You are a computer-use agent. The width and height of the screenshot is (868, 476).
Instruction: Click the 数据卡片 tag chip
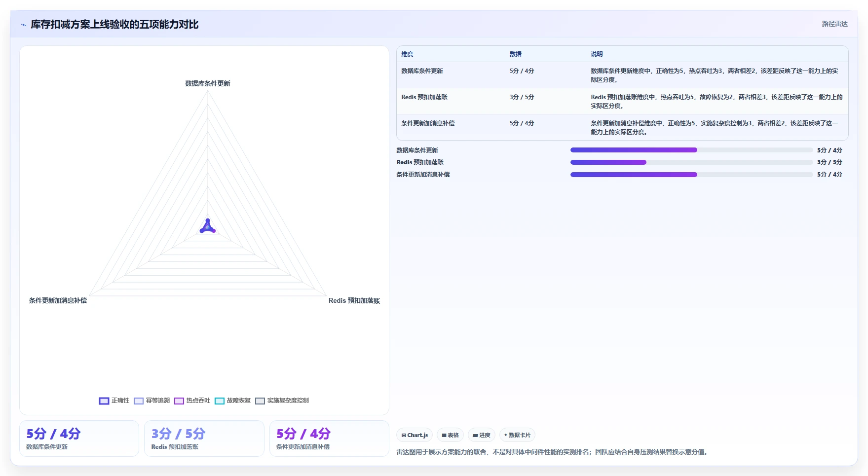tap(517, 435)
